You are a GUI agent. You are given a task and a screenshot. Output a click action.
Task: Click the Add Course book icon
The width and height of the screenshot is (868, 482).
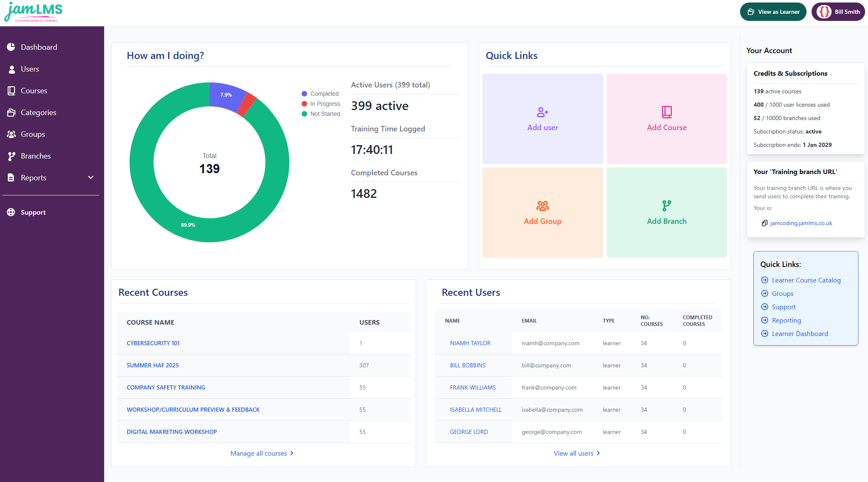click(x=666, y=112)
